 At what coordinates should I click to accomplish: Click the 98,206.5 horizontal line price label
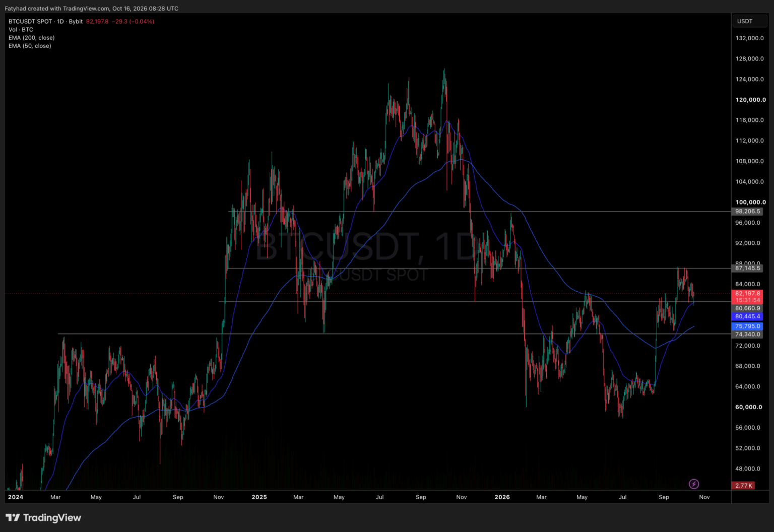(x=747, y=212)
